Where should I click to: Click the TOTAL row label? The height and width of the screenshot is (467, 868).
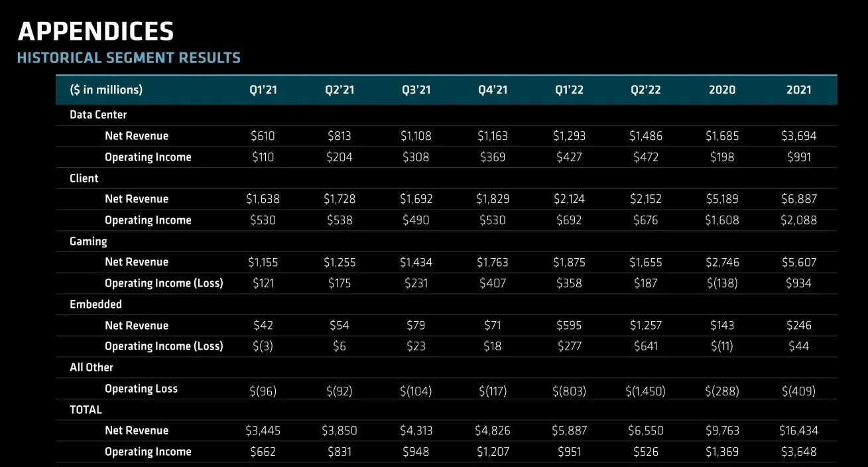tap(86, 410)
